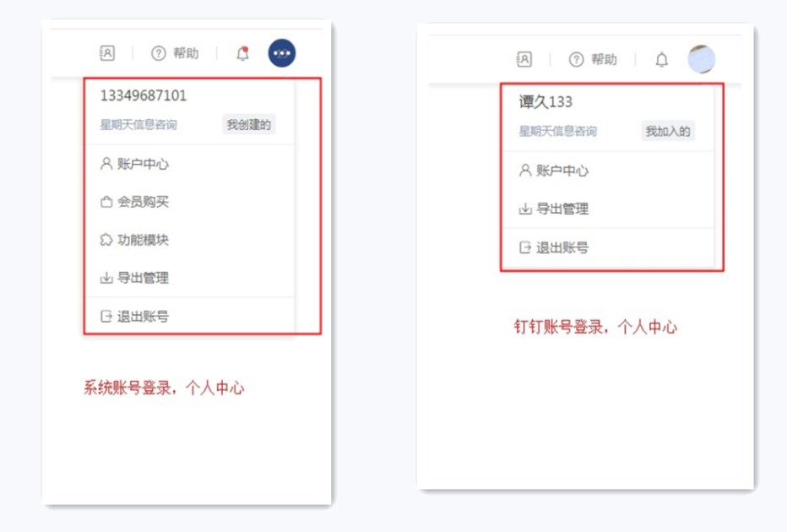Click the 我创建的 tag
The width and height of the screenshot is (787, 532).
249,125
